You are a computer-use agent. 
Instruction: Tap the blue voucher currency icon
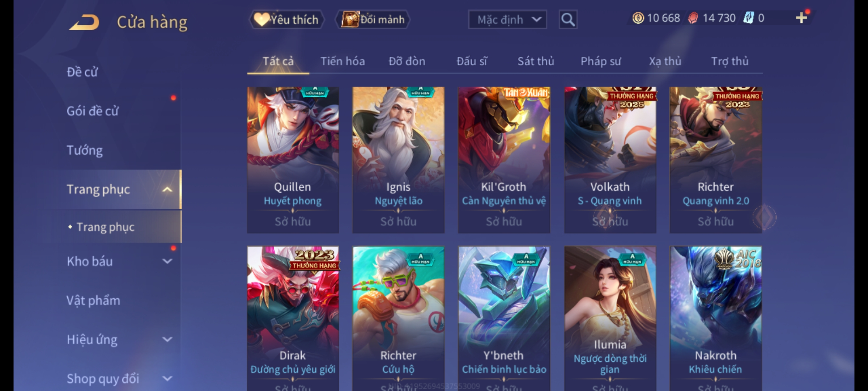pos(748,18)
